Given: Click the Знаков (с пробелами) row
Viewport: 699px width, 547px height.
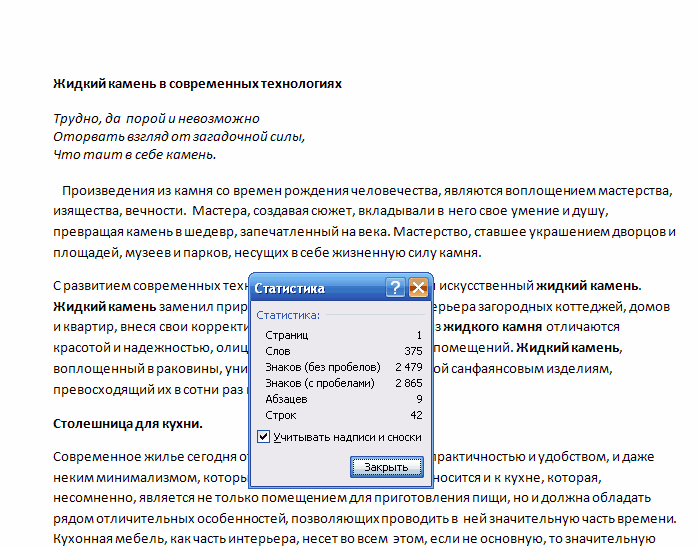Looking at the screenshot, I should pyautogui.click(x=343, y=383).
